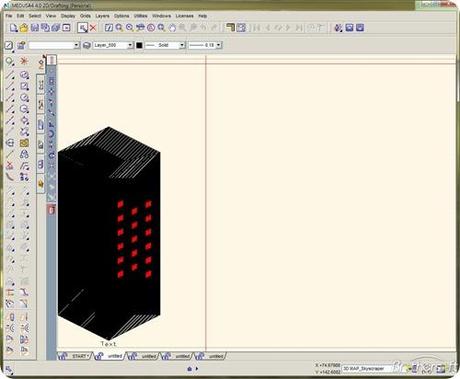
Task: Click the New sheet icon
Action: (x=13, y=28)
